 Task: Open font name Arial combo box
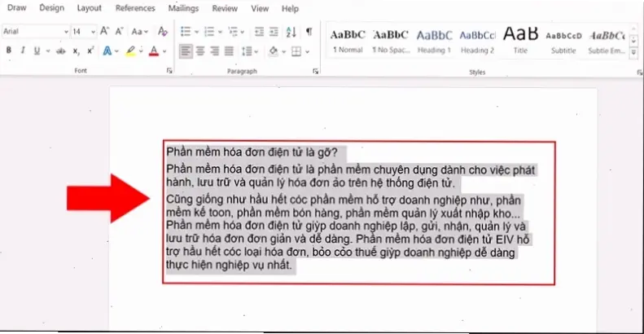point(35,31)
